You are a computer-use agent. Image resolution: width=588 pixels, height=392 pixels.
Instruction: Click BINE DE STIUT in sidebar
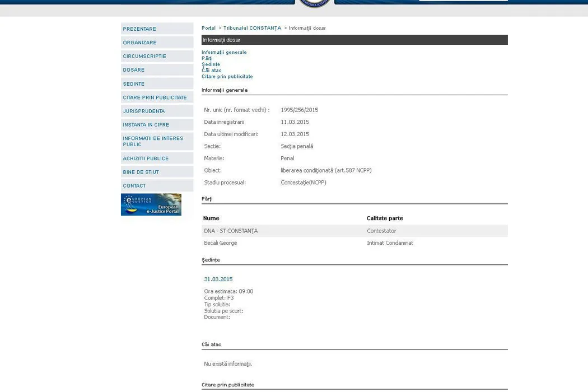pyautogui.click(x=141, y=172)
